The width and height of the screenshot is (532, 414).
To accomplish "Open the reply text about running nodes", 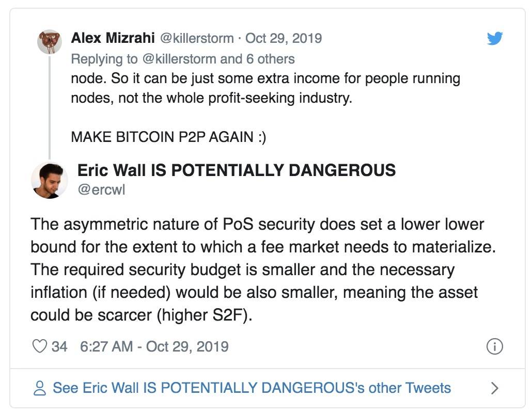I will [x=265, y=88].
